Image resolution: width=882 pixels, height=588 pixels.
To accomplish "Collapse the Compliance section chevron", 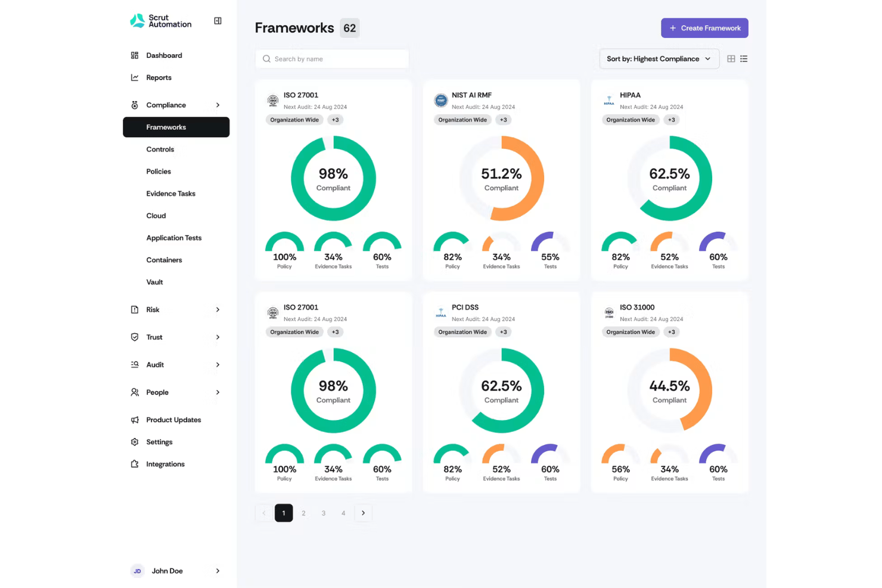I will coord(218,105).
